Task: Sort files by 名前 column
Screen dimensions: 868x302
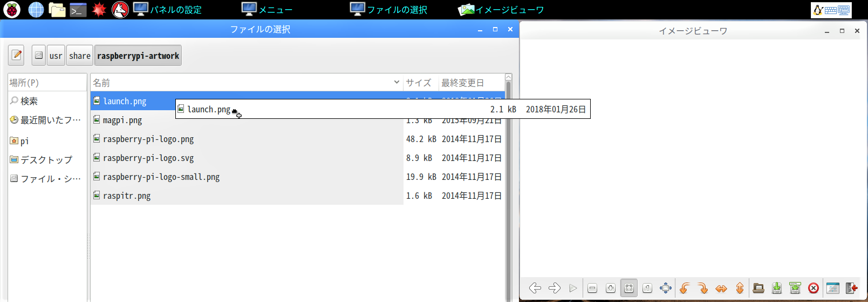Action: click(247, 83)
